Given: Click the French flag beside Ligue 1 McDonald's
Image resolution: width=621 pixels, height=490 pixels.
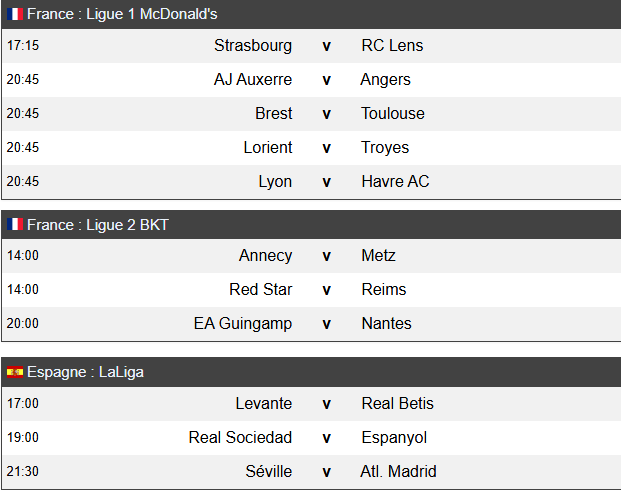Looking at the screenshot, I should pyautogui.click(x=15, y=14).
